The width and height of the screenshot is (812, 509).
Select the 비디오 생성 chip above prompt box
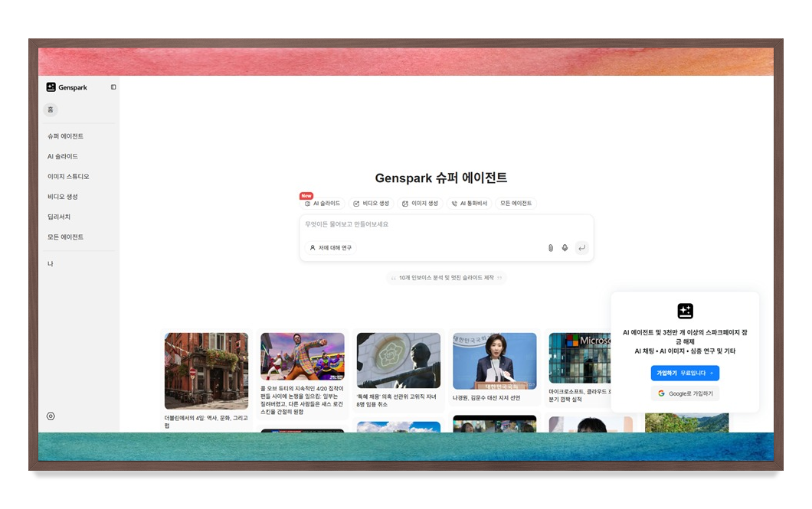coord(371,204)
